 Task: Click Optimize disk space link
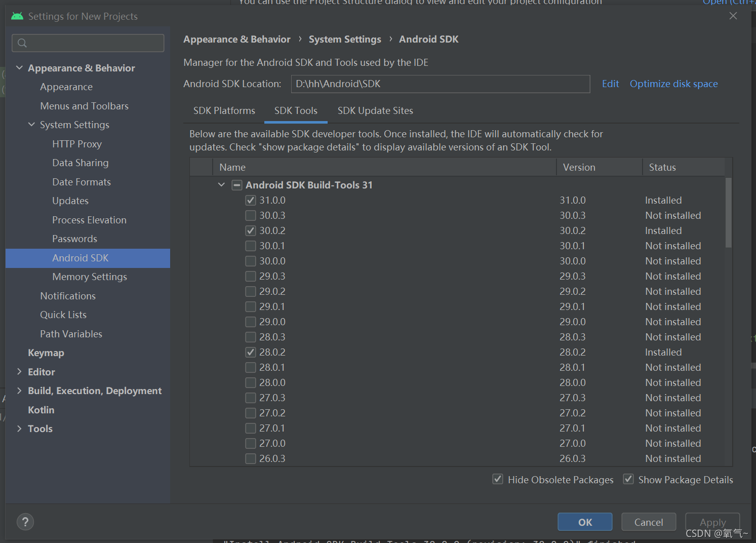click(673, 84)
